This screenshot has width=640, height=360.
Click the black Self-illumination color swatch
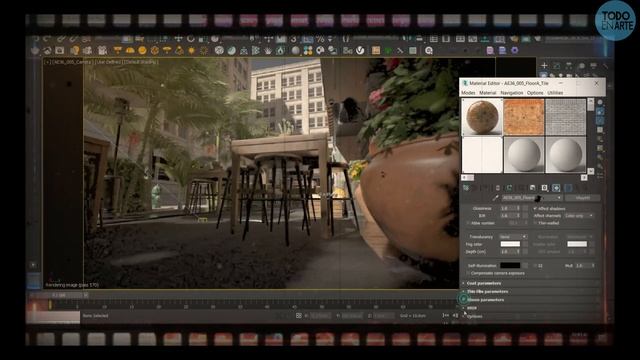pos(510,266)
